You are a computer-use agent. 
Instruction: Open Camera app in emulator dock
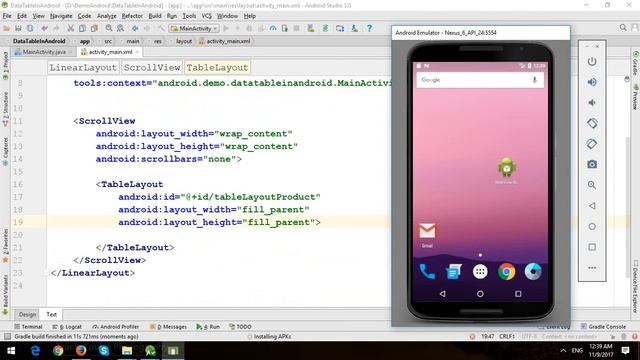533,272
